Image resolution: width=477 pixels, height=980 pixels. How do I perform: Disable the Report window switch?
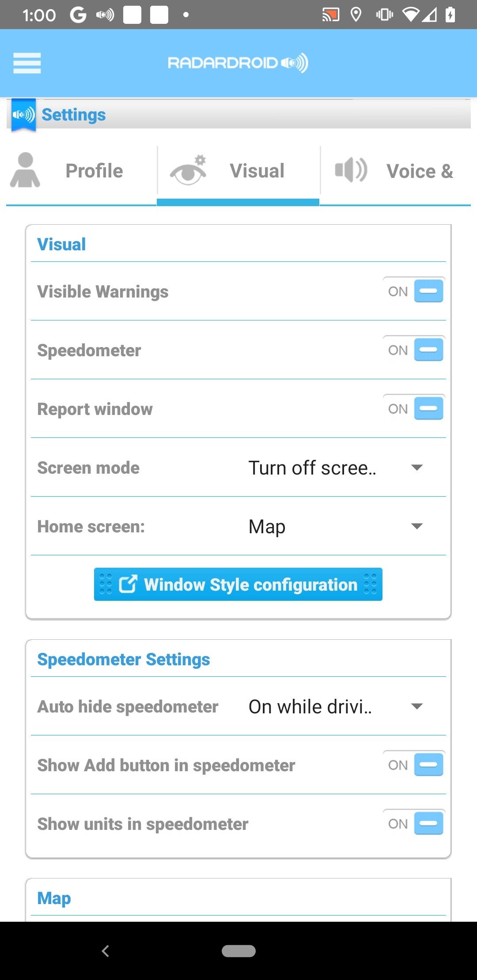[x=413, y=409]
